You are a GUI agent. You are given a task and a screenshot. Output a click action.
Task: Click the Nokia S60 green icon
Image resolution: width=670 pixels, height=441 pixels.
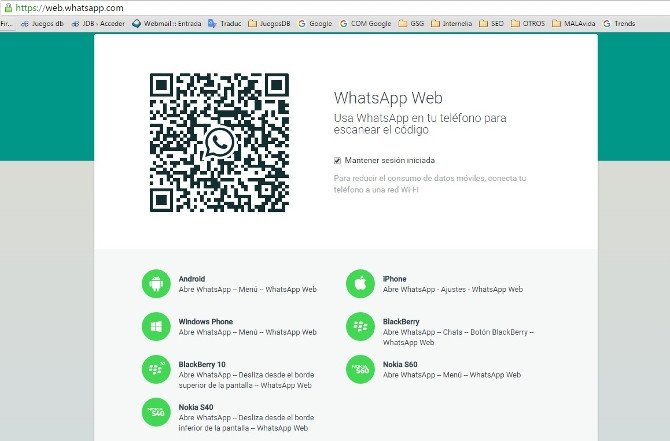360,369
